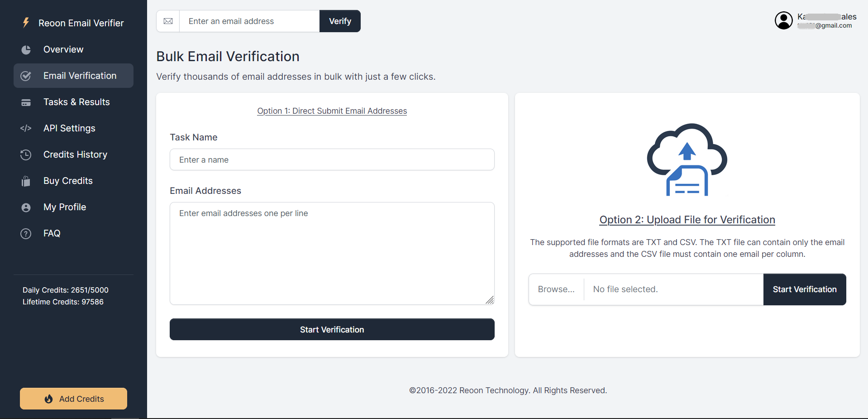Click the lightning bolt Reoon logo icon

pos(26,22)
